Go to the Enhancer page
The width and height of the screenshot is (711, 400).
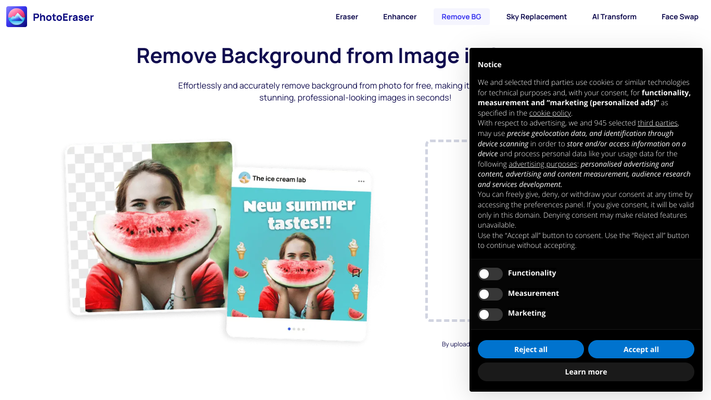(400, 17)
